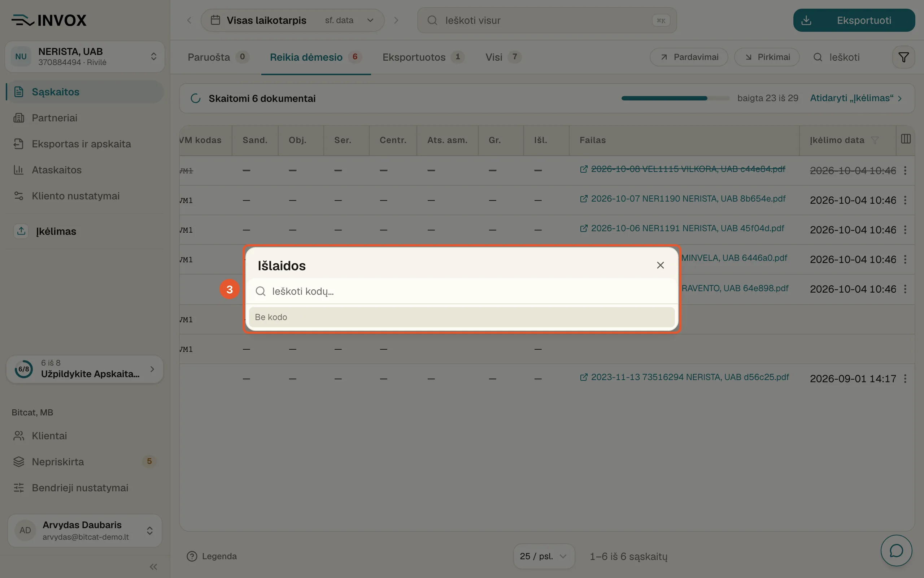Expand the Užpildykite Apskaita progress card
The image size is (924, 578).
tap(85, 369)
